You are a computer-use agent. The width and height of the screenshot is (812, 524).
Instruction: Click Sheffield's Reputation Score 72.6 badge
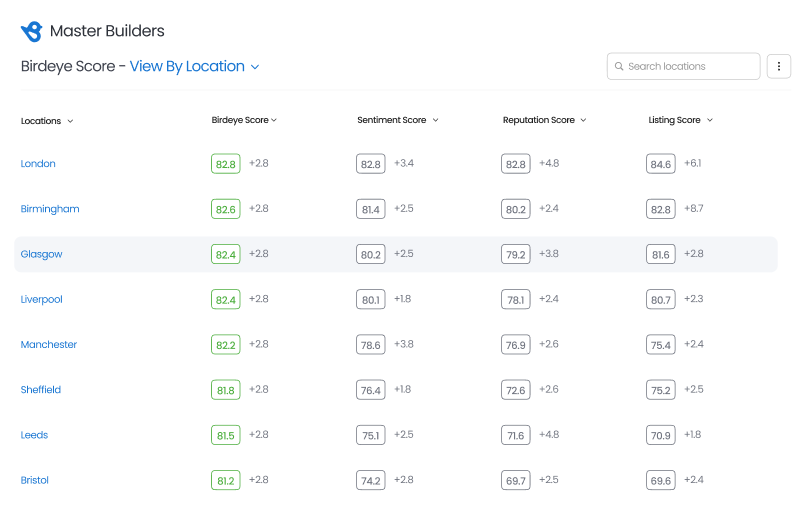(x=516, y=390)
